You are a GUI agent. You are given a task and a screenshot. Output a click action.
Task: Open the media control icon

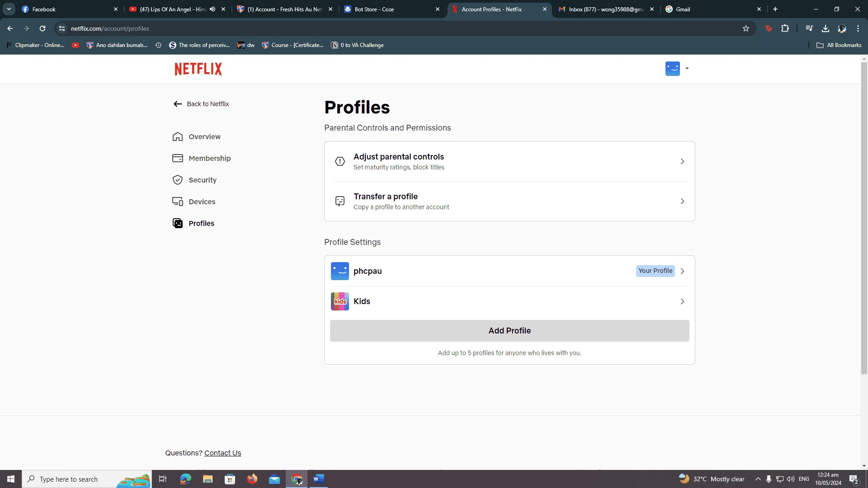coord(809,28)
